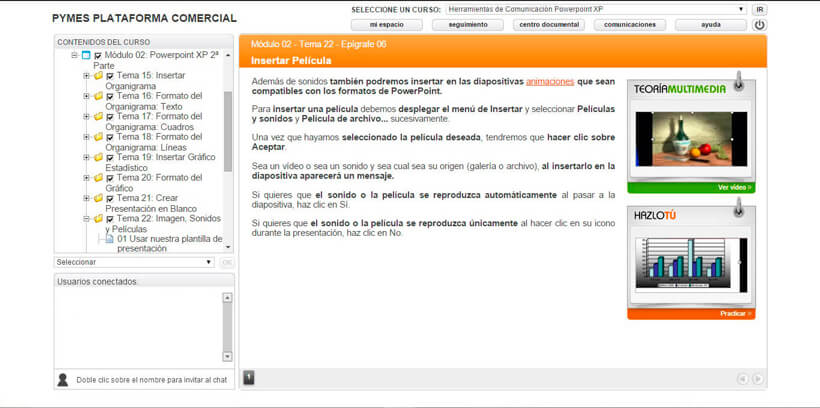Click the course contents scroll-down arrow
820x408 pixels.
[x=228, y=247]
